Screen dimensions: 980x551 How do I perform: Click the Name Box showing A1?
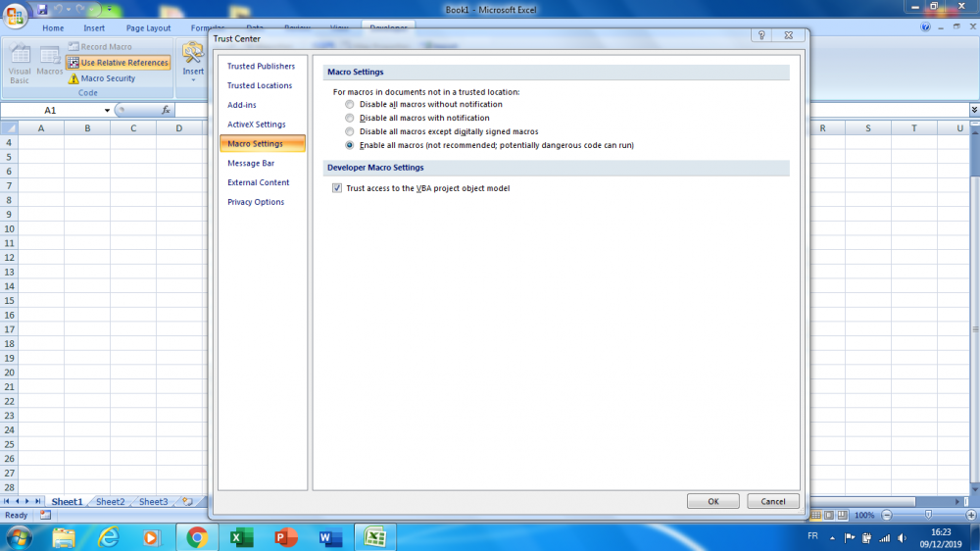point(51,110)
